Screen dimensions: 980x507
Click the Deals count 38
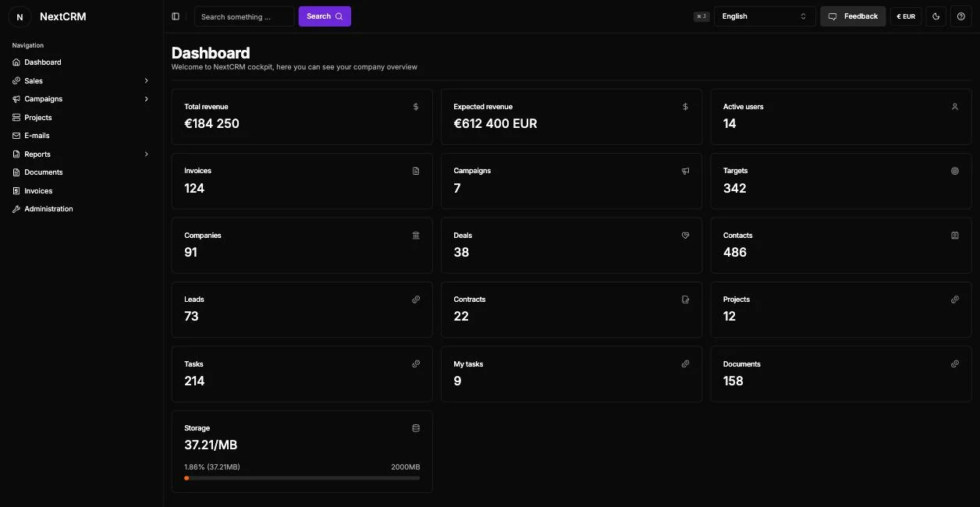[461, 252]
